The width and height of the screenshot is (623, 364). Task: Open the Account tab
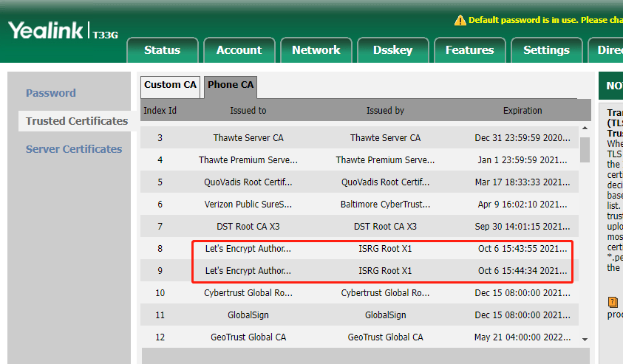tap(239, 50)
